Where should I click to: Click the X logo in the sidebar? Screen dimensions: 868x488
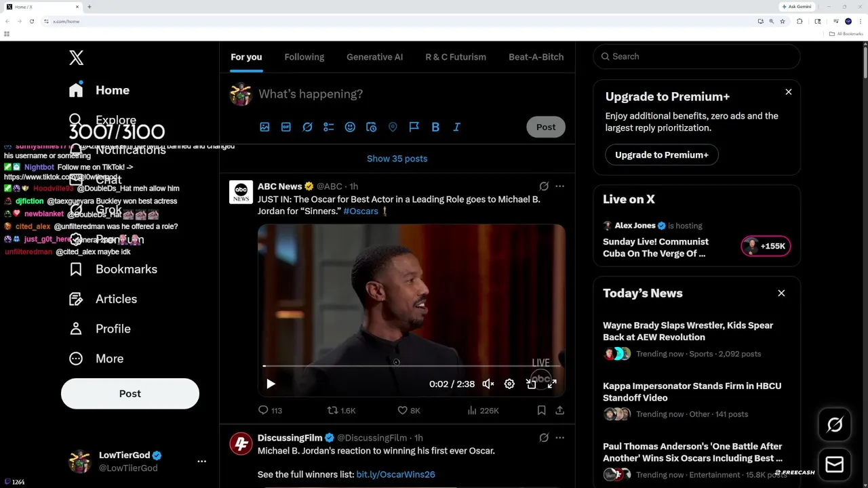tap(76, 58)
